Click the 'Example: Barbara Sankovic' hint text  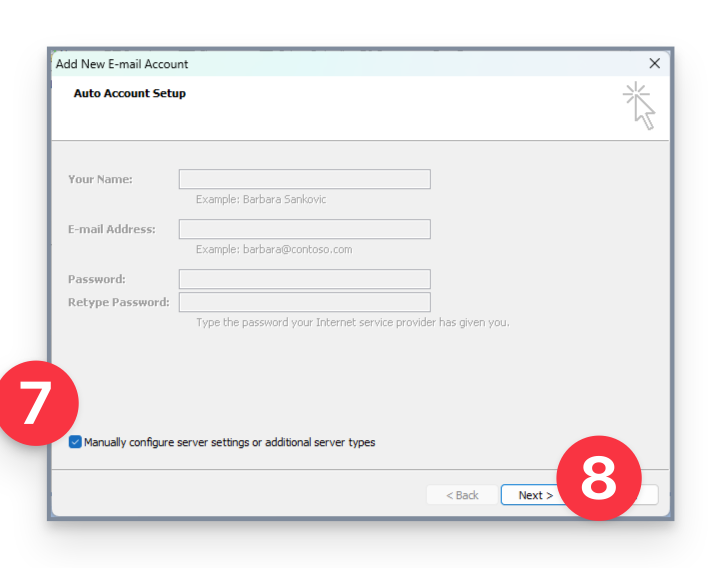[261, 199]
